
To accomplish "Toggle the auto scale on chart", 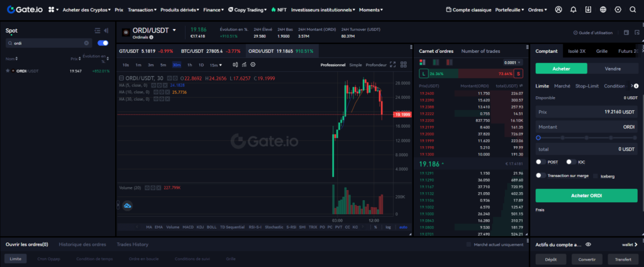I will pyautogui.click(x=403, y=227).
